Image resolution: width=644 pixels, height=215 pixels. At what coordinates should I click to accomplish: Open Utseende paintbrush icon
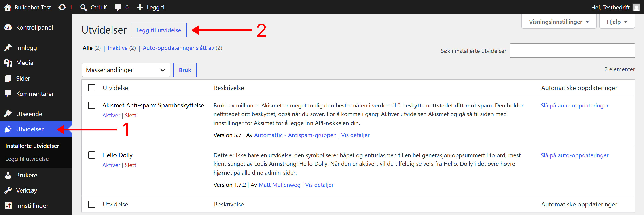pos(8,114)
